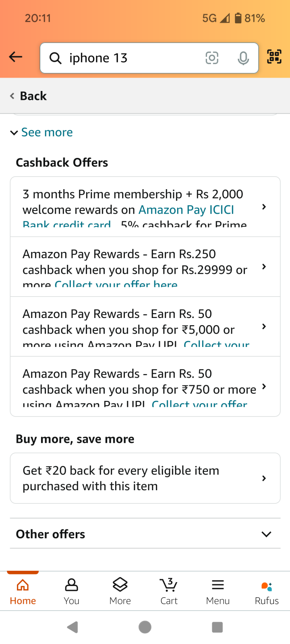This screenshot has width=290, height=644.
Task: Open the Menu tab
Action: click(217, 591)
